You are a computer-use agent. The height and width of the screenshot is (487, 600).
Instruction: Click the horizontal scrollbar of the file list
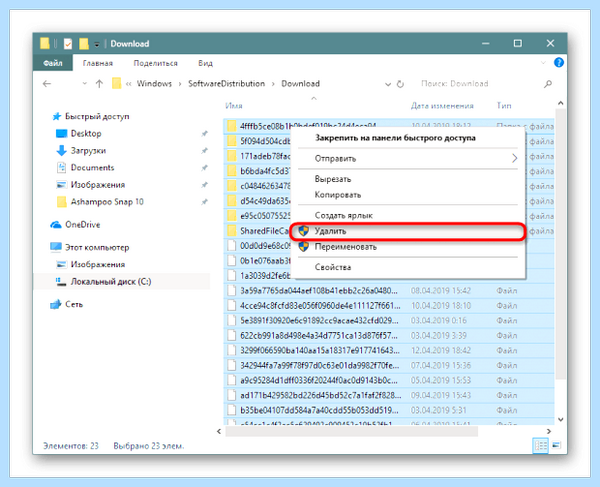[x=351, y=432]
